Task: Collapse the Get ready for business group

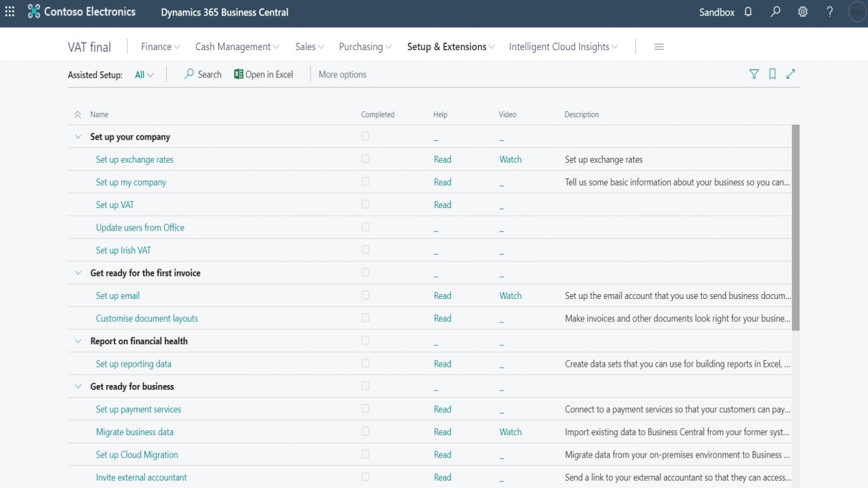Action: point(78,386)
